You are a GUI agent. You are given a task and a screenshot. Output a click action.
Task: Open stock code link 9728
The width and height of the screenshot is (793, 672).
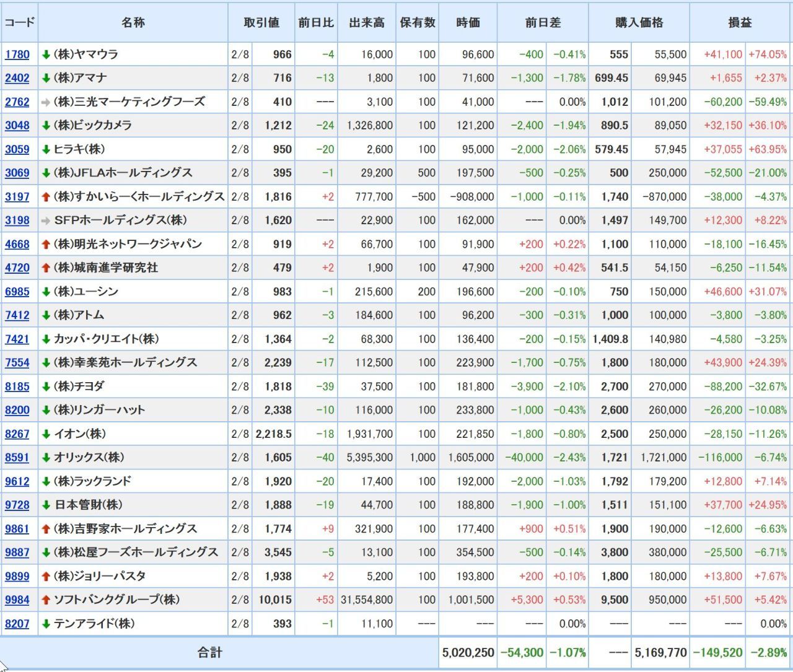click(17, 505)
